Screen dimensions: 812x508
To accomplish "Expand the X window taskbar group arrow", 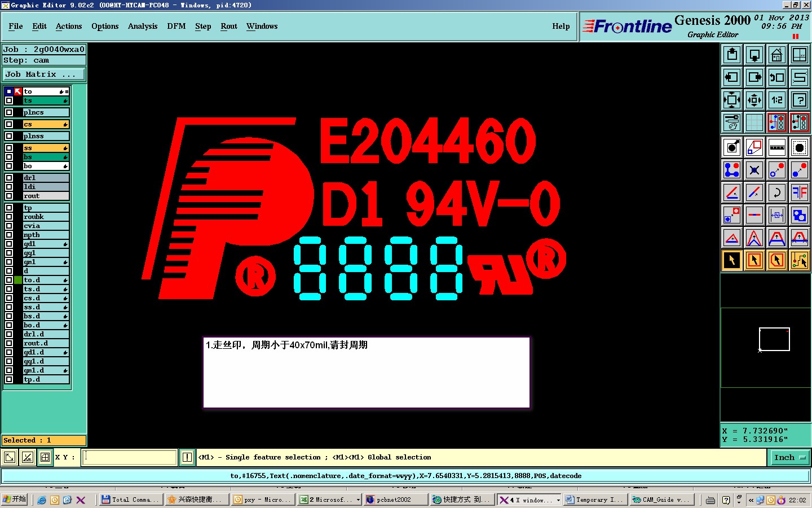I will (x=558, y=500).
